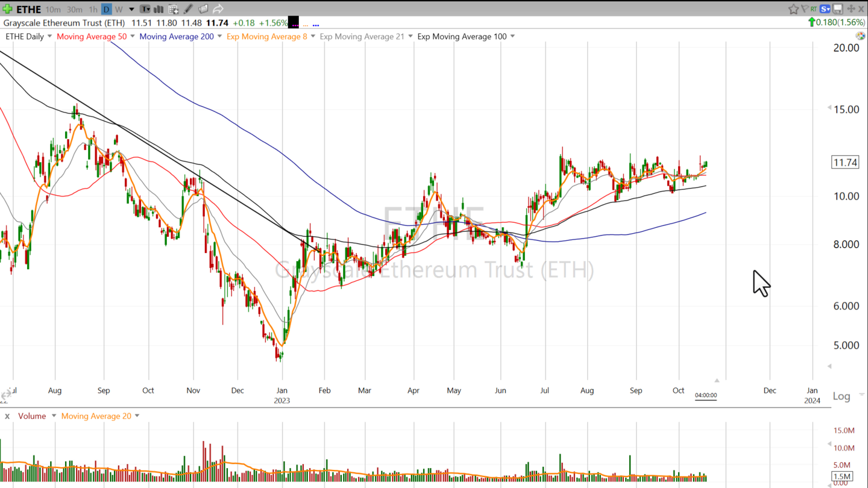The width and height of the screenshot is (868, 488).
Task: Open the blue S dropdown button
Action: coord(825,9)
